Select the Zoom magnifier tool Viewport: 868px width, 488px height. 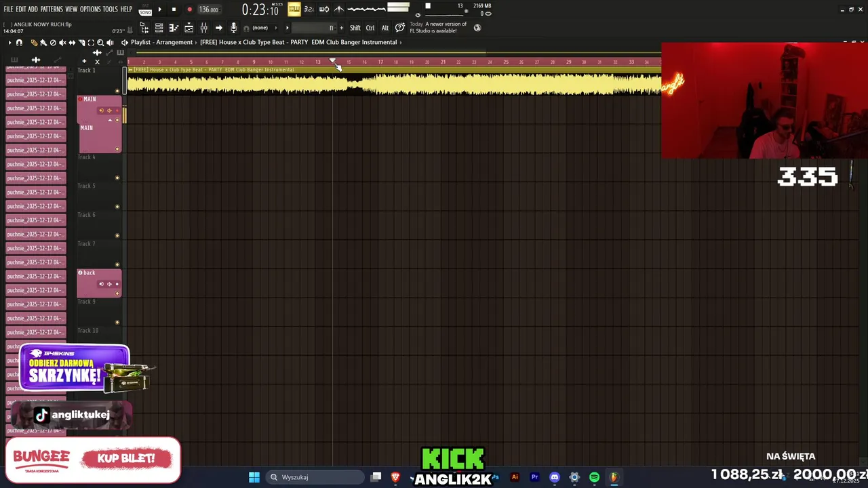[100, 43]
